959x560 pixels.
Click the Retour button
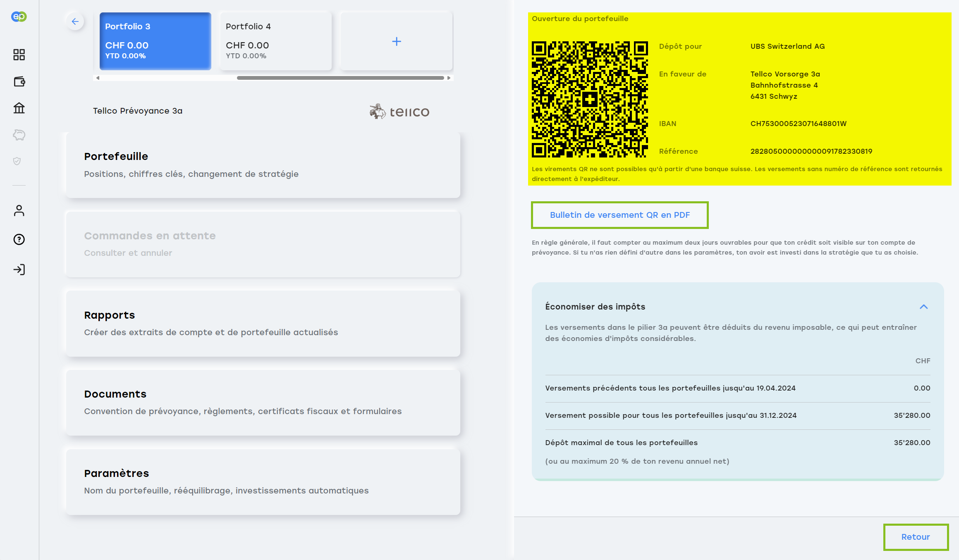(x=916, y=537)
